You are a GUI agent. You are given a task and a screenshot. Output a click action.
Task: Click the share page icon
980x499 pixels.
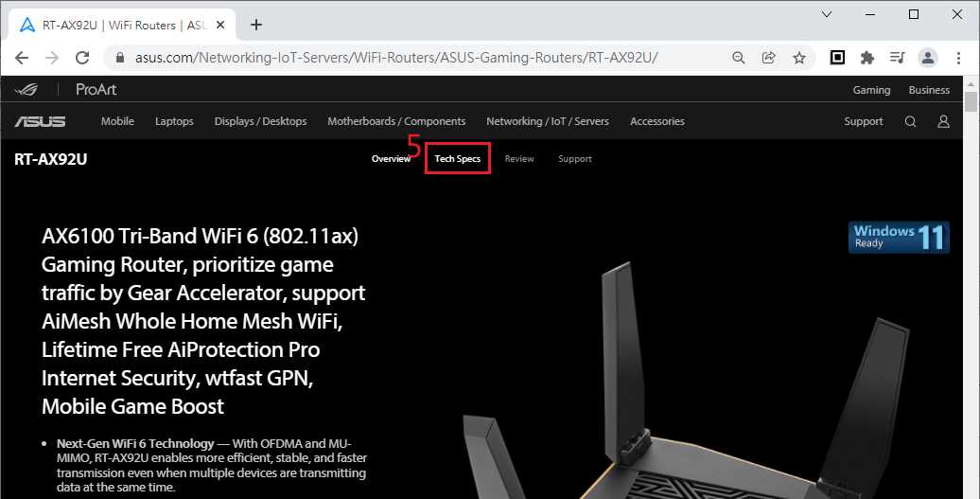769,58
